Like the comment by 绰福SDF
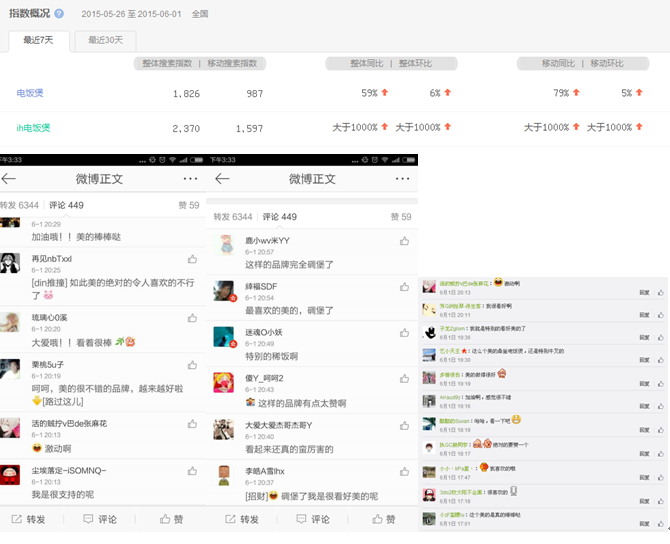The width and height of the screenshot is (670, 544). click(404, 287)
